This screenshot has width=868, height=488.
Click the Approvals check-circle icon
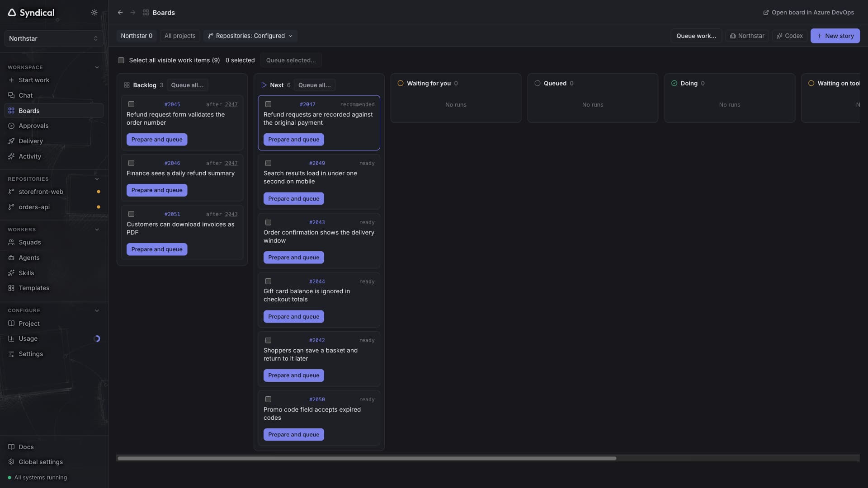[11, 126]
